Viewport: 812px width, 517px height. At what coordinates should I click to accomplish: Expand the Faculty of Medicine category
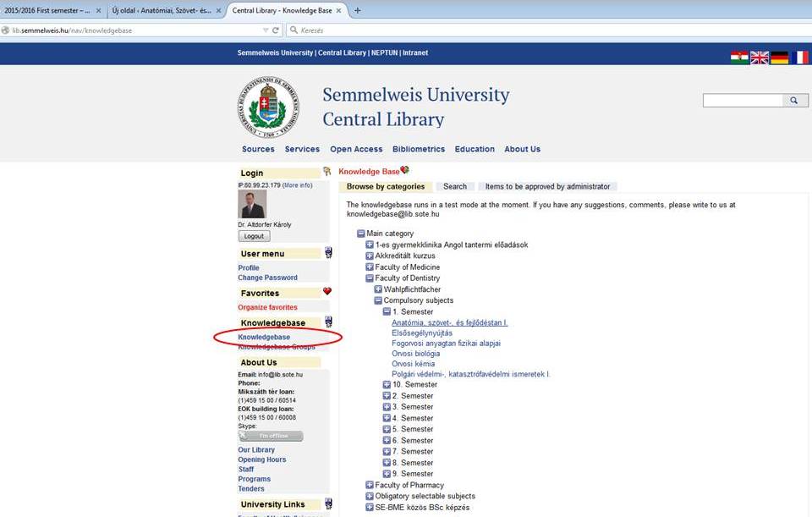pyautogui.click(x=370, y=267)
